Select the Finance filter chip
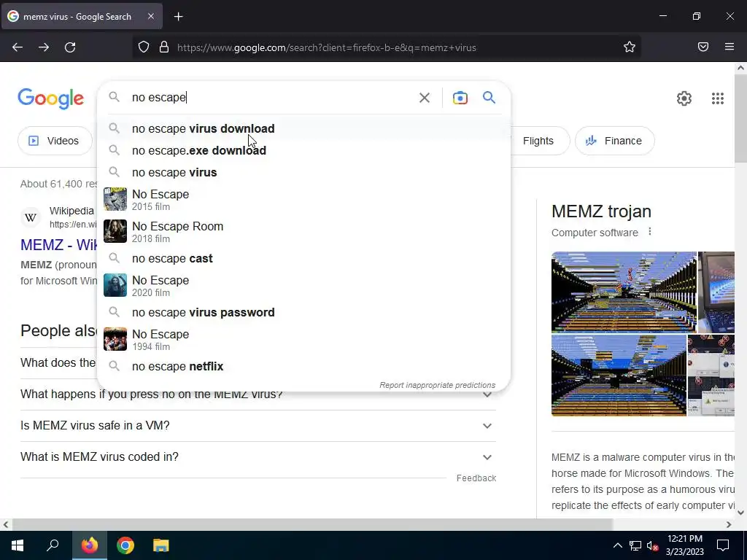This screenshot has width=747, height=560. tap(614, 141)
